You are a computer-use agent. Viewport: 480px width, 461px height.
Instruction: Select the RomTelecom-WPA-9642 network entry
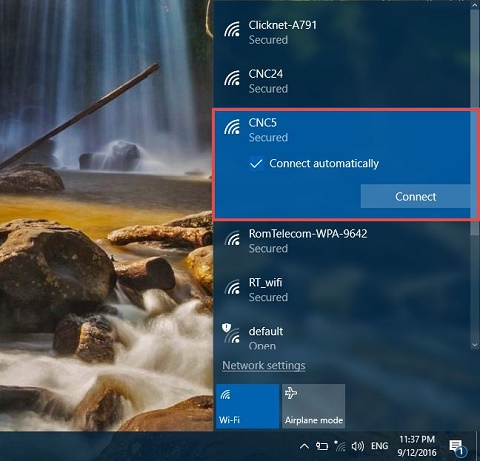point(342,241)
